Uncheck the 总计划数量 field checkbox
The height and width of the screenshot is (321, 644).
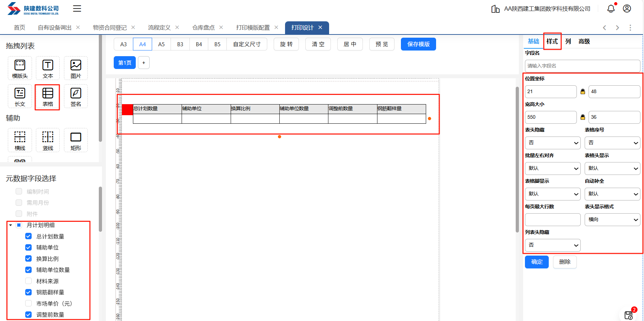pos(29,236)
